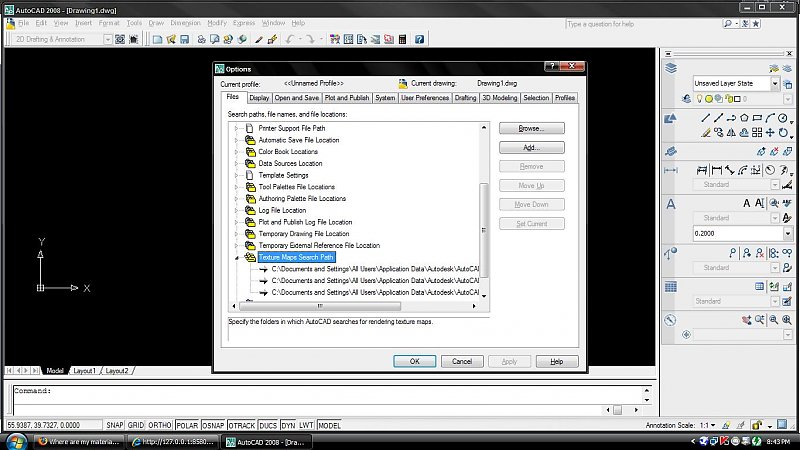Toggle ORTHO mode in status bar
800x450 pixels.
point(160,425)
